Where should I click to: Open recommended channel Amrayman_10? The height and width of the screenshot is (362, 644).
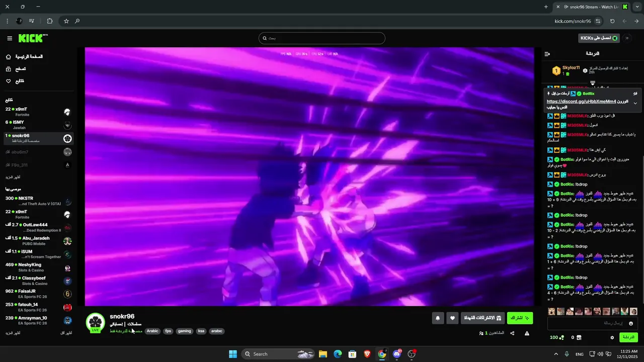(x=38, y=320)
